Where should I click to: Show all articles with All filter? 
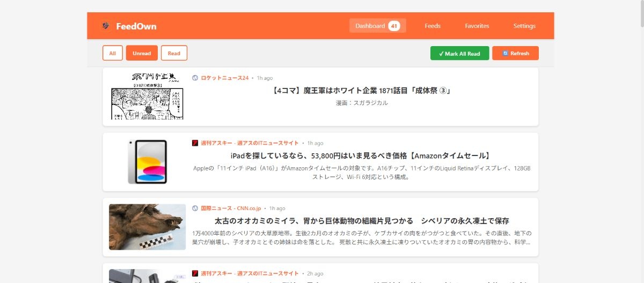[x=112, y=53]
